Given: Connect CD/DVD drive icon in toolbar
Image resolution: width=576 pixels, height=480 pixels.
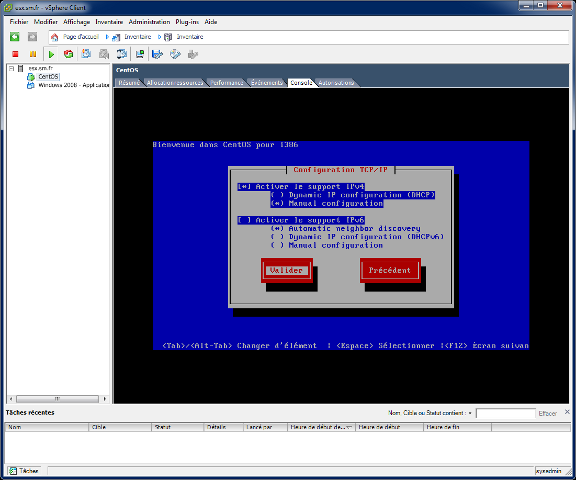Looking at the screenshot, I should click(x=175, y=54).
